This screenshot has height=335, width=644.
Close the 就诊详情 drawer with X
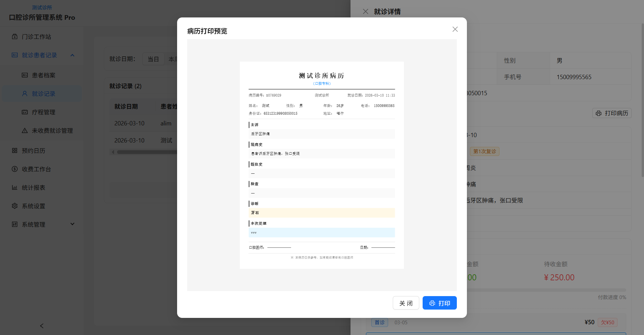coord(366,12)
